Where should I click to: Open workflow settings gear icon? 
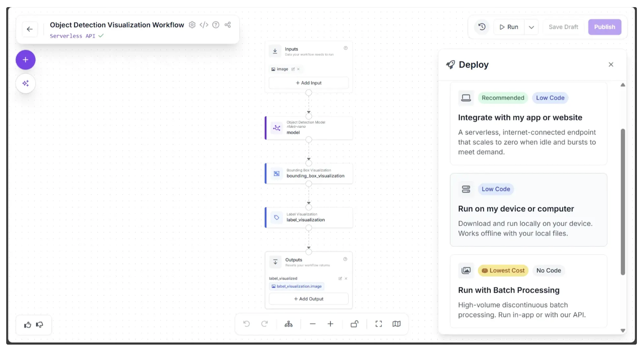click(x=192, y=25)
